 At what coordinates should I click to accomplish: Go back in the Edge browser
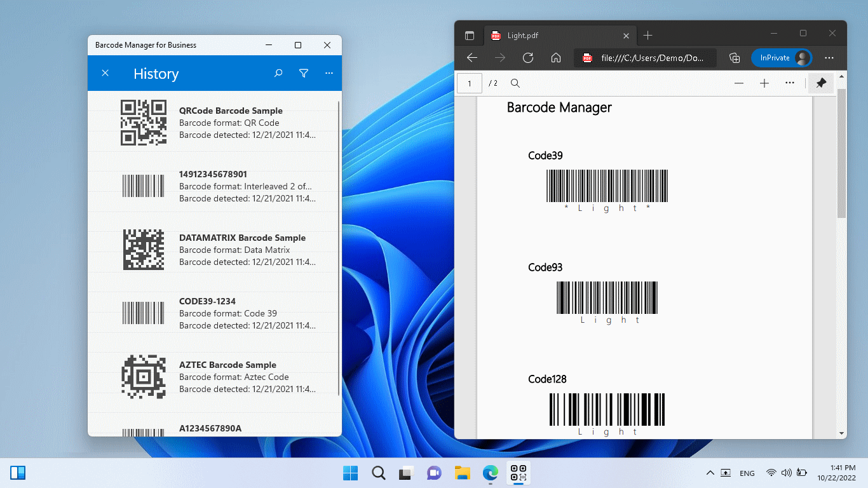pyautogui.click(x=471, y=57)
